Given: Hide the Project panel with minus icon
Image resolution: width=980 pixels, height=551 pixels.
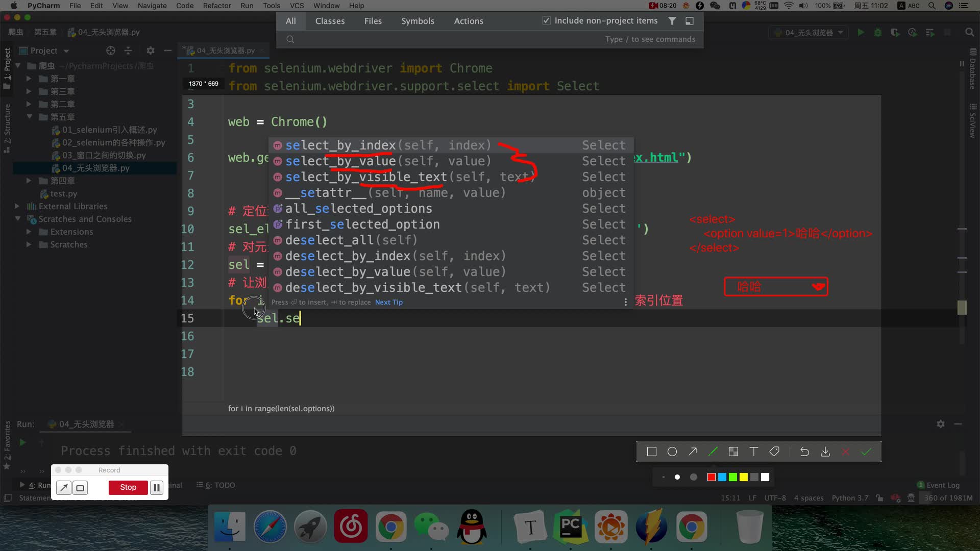Looking at the screenshot, I should (x=167, y=51).
